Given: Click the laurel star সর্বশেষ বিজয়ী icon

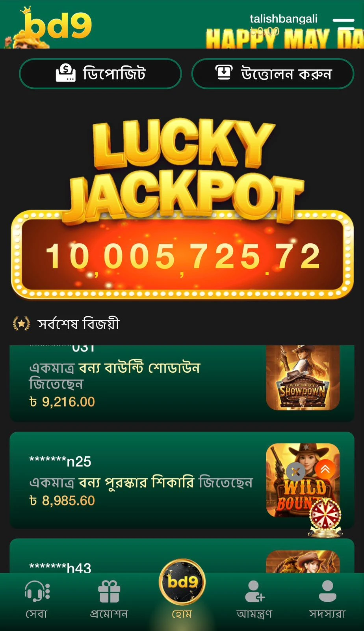Looking at the screenshot, I should point(21,324).
